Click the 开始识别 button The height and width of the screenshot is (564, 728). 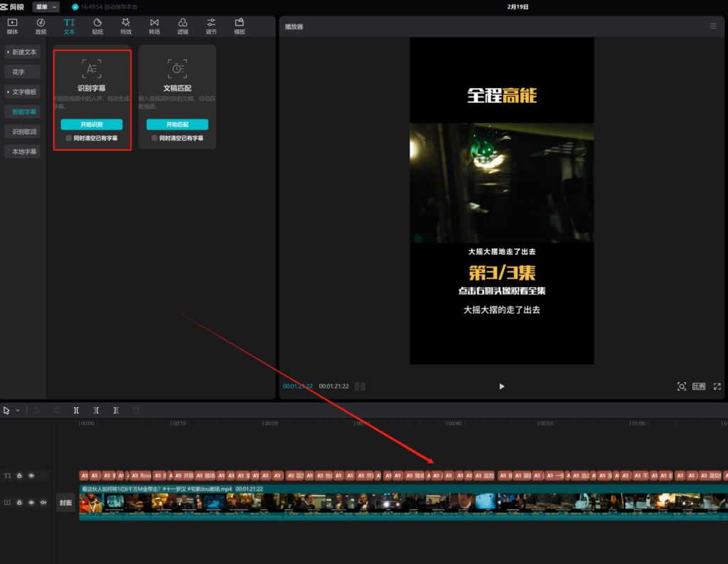pos(92,124)
